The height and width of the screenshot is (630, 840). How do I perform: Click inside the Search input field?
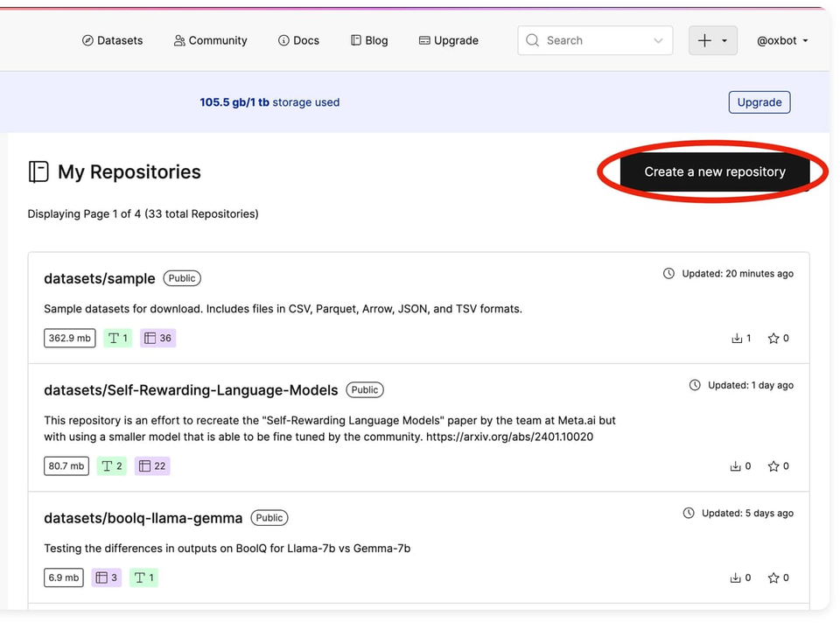pyautogui.click(x=582, y=40)
